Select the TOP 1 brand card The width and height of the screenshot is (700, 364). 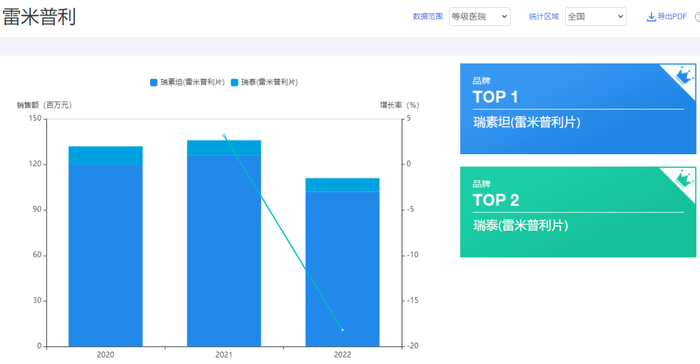[x=578, y=109]
